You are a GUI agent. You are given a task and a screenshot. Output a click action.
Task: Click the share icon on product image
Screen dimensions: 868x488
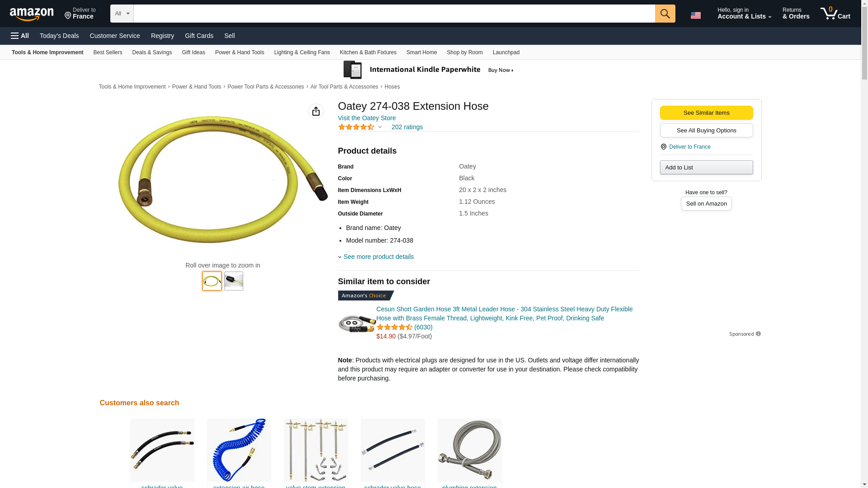[x=316, y=111]
